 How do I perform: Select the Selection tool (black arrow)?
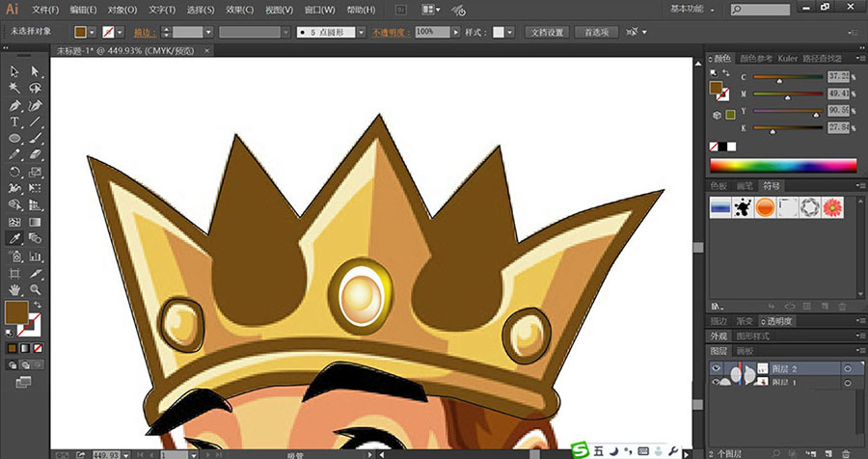click(14, 70)
